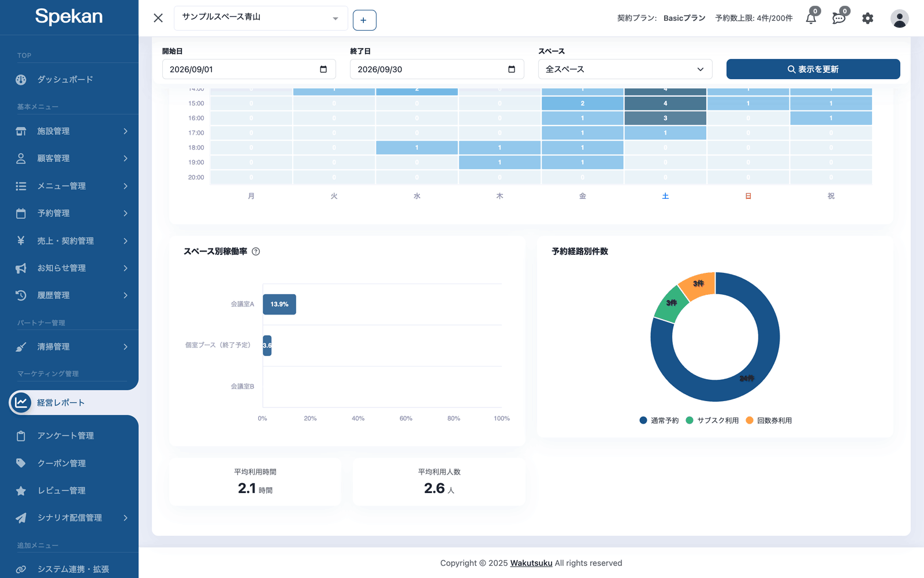This screenshot has width=924, height=578.
Task: Toggle サブスク利用 legend item
Action: [x=713, y=421]
